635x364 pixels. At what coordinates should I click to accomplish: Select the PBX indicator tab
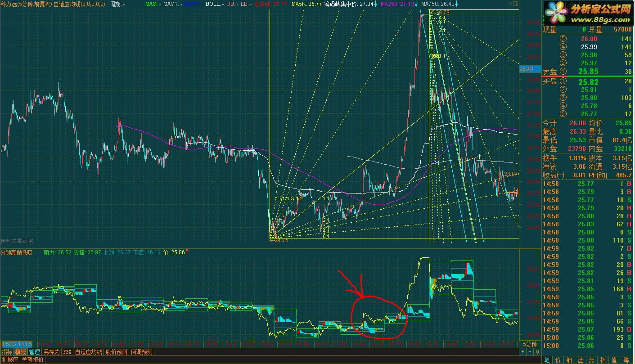coord(67,352)
